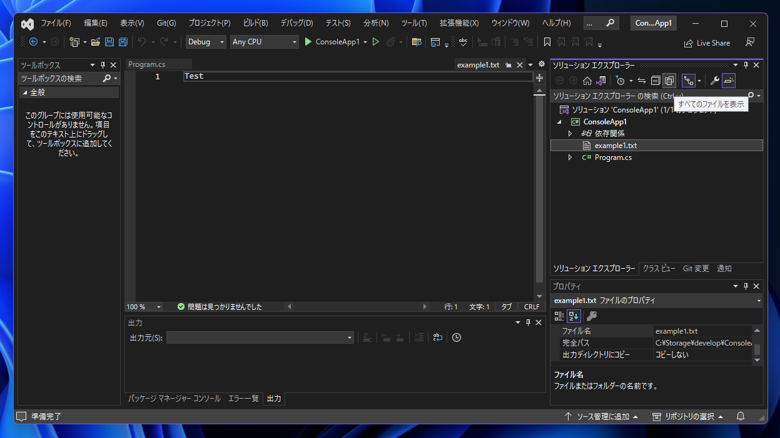The height and width of the screenshot is (438, 780).
Task: Click the New Project toolbar icon
Action: (75, 42)
